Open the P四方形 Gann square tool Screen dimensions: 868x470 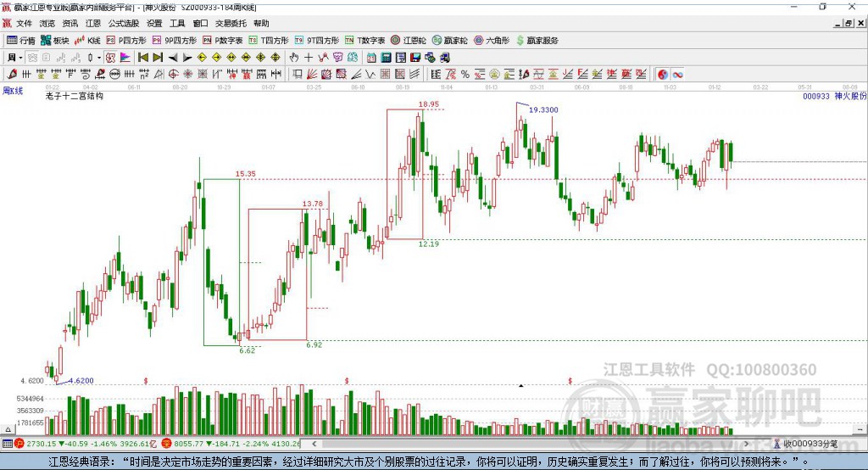(126, 41)
